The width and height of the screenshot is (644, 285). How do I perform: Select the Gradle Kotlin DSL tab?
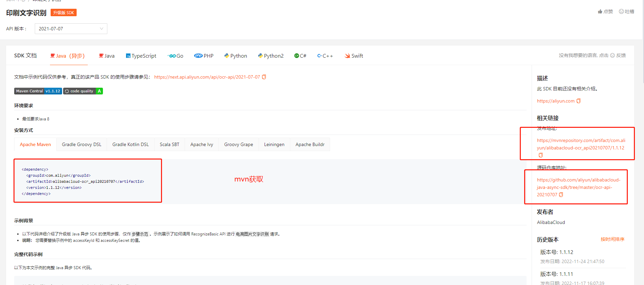[131, 144]
